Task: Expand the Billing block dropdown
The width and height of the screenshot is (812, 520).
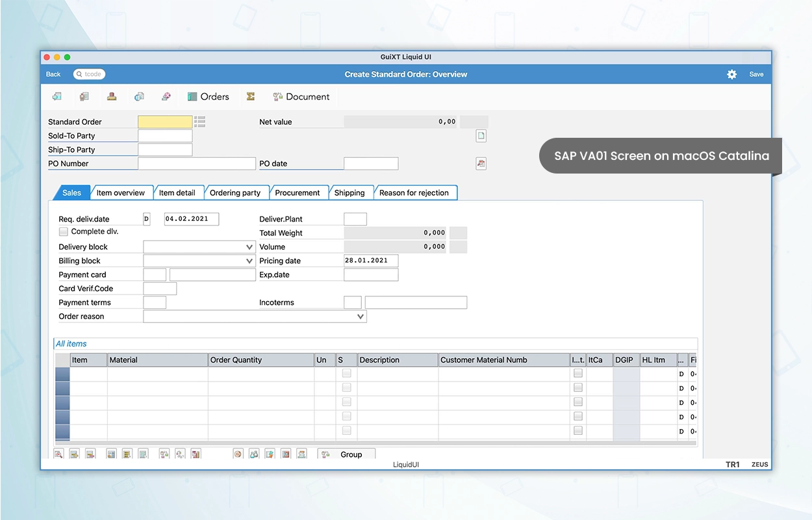Action: click(249, 261)
